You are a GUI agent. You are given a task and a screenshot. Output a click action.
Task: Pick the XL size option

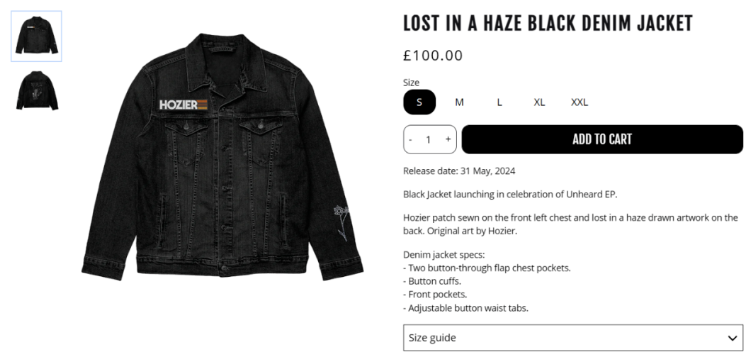[x=539, y=102]
